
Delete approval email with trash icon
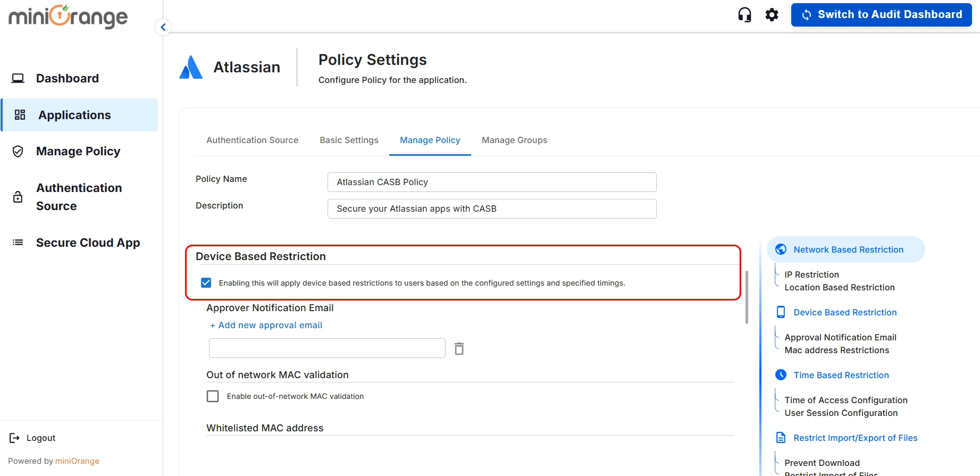pyautogui.click(x=459, y=348)
